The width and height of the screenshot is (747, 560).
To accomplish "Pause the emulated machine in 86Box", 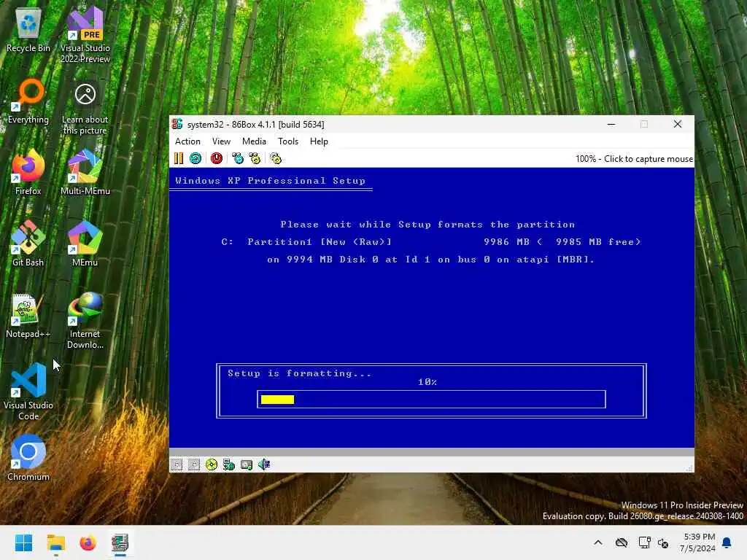I will [179, 158].
